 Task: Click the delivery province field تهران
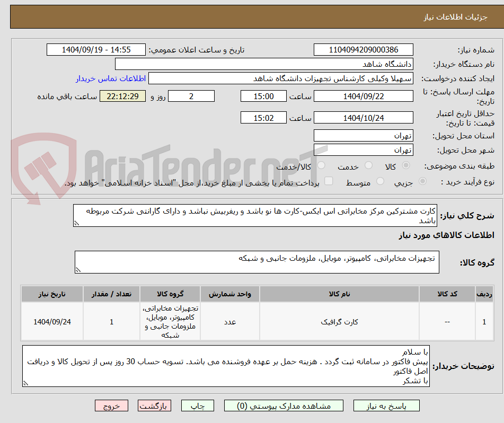[x=363, y=136]
